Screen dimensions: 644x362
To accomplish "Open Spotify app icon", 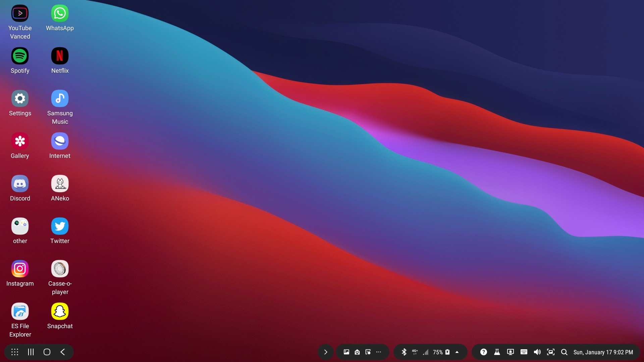I will pos(20,56).
